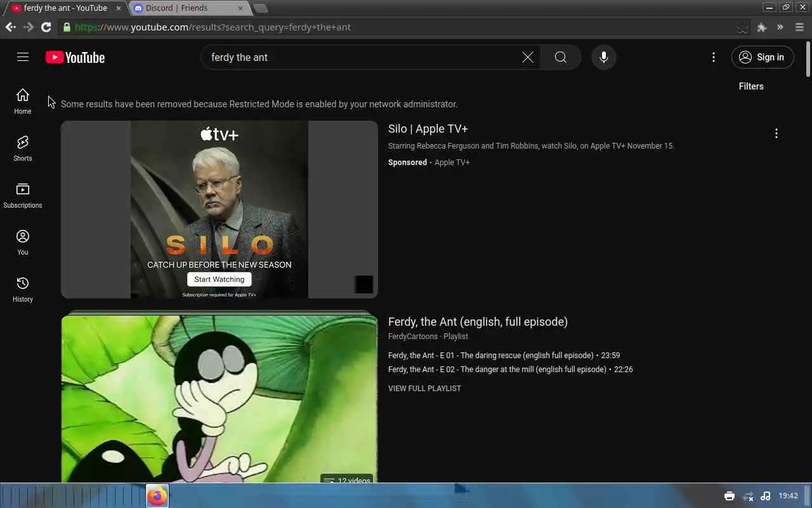Click the magnifying glass search button
The height and width of the screenshot is (508, 812).
561,57
